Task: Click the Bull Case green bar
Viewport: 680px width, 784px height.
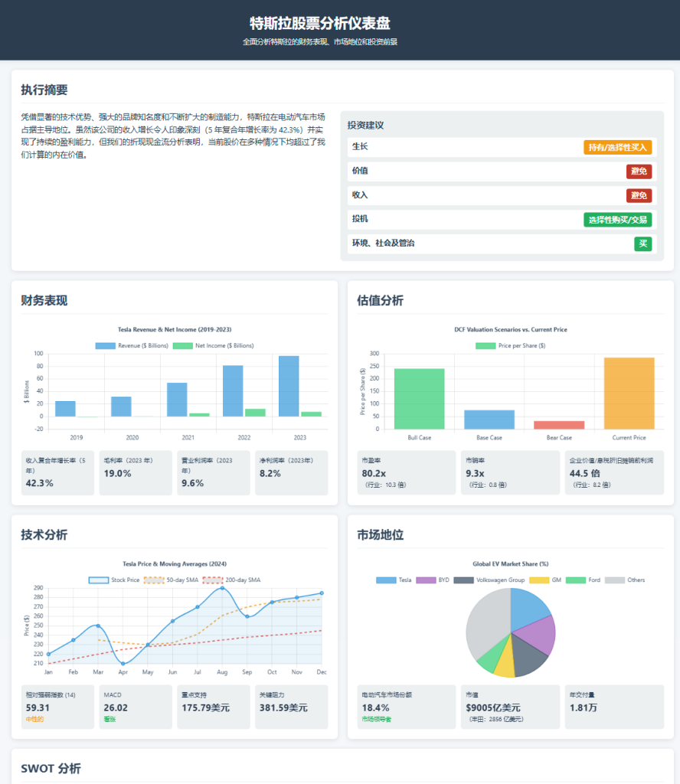Action: point(419,398)
